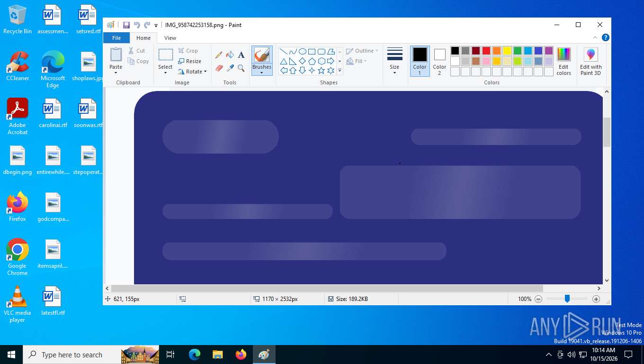Collapse the ribbon with the chevron
This screenshot has width=644, height=364.
[x=595, y=38]
